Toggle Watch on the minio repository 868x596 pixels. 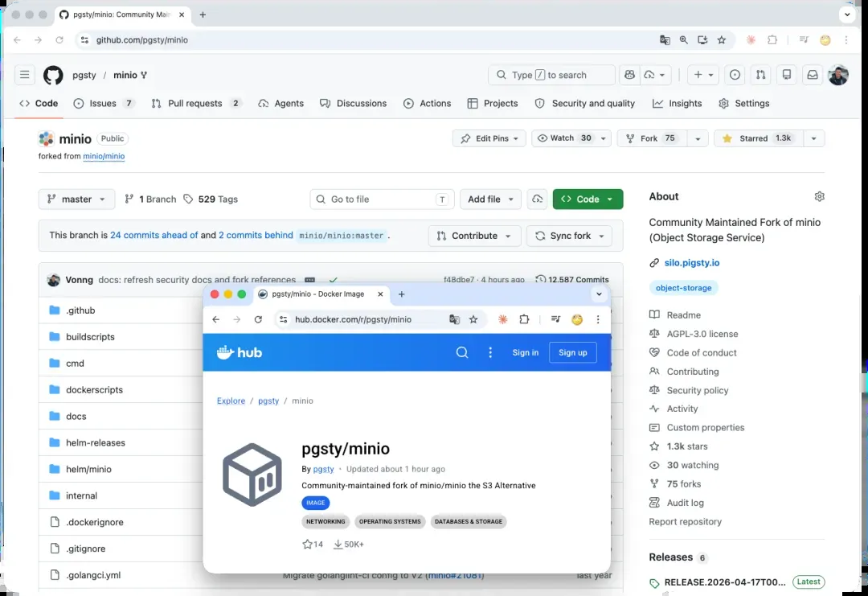[x=564, y=138]
